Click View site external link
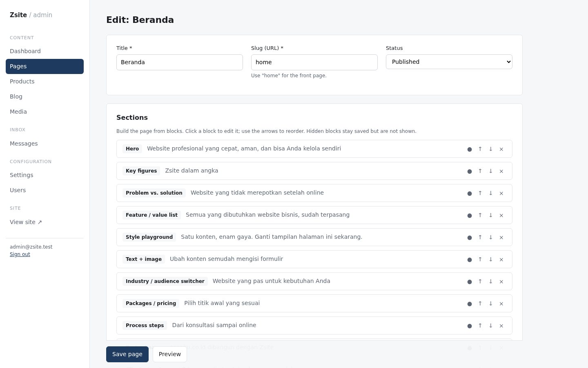The height and width of the screenshot is (368, 588). 45,222
